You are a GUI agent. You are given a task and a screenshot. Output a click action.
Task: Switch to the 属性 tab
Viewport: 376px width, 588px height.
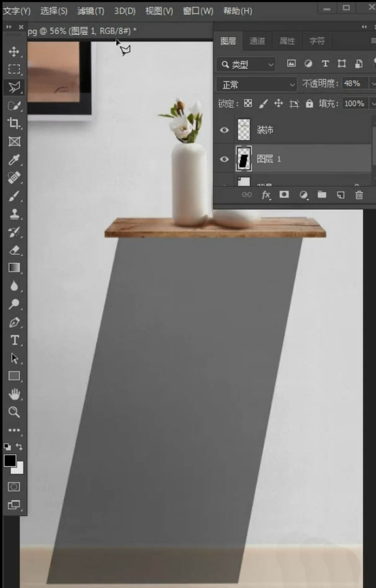pyautogui.click(x=287, y=41)
